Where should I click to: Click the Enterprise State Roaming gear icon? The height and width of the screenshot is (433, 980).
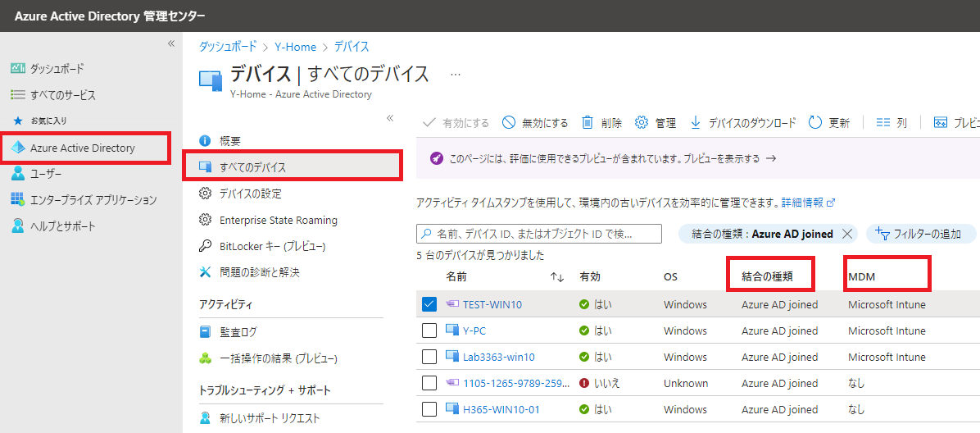(x=205, y=221)
